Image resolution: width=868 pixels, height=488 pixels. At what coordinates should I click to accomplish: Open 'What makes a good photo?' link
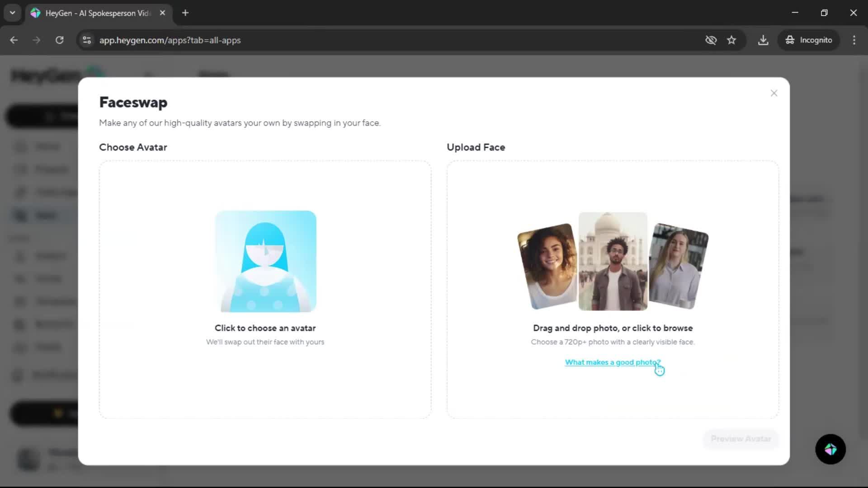612,362
